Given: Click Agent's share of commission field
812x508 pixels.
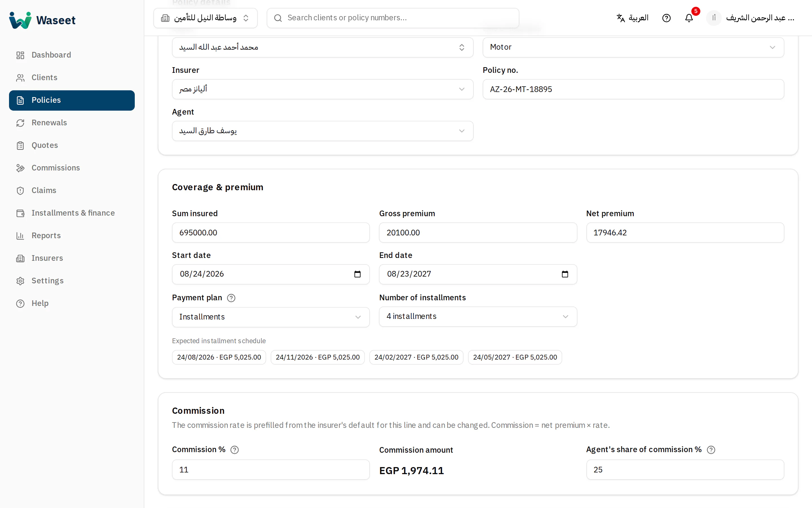Looking at the screenshot, I should (x=685, y=470).
